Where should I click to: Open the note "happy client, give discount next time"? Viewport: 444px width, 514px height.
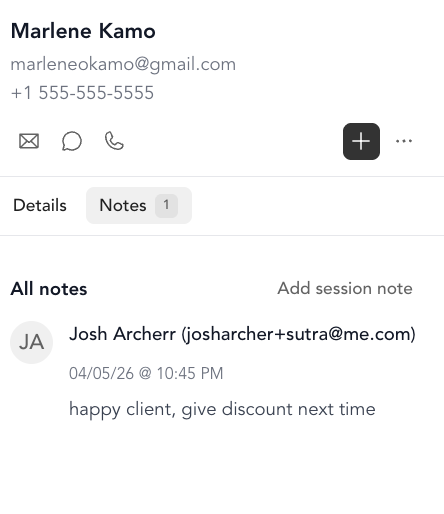[x=222, y=409]
